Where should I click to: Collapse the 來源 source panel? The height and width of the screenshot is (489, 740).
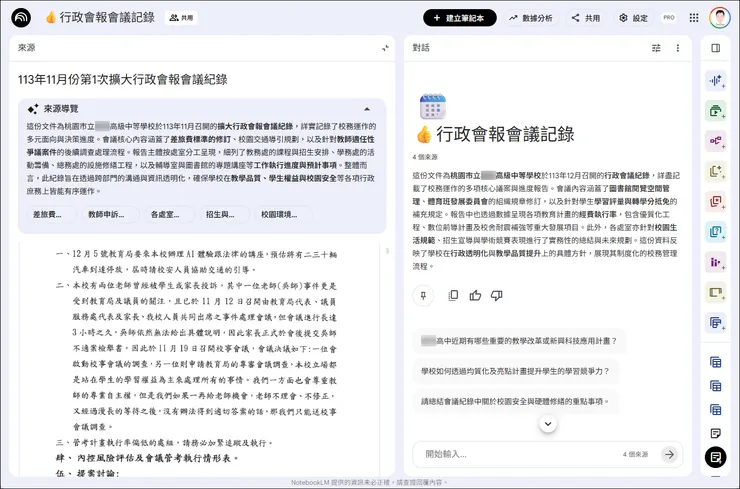point(385,48)
